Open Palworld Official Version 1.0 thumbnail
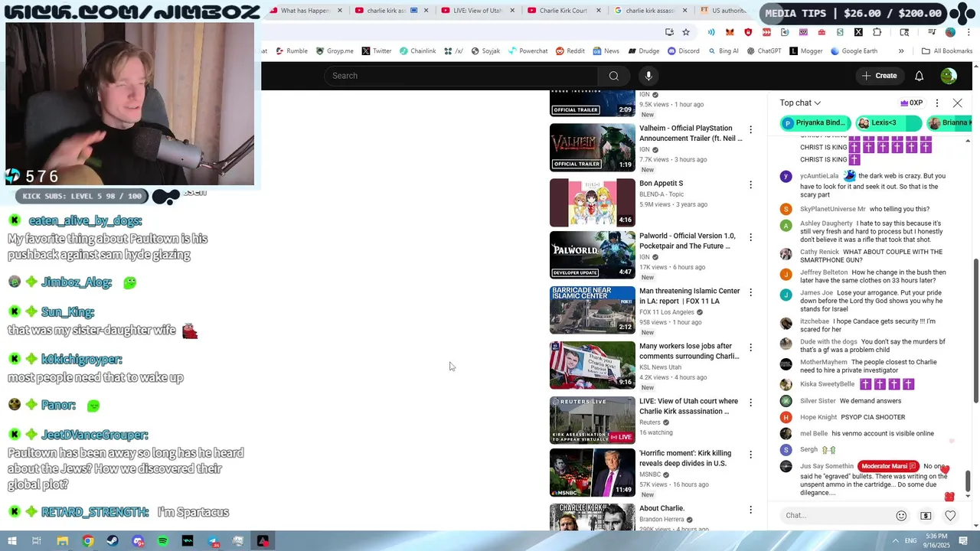The image size is (980, 551). (x=592, y=255)
